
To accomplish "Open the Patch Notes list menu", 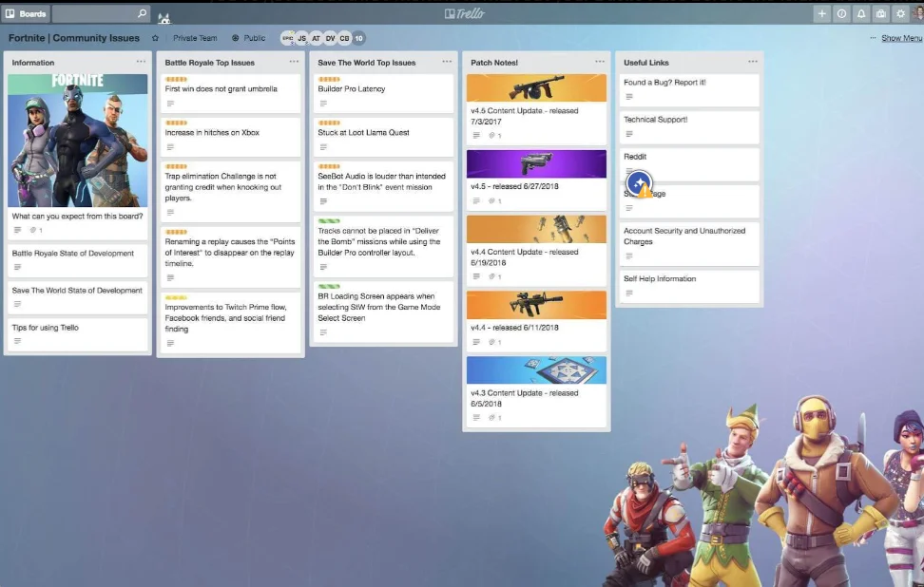I will point(599,62).
